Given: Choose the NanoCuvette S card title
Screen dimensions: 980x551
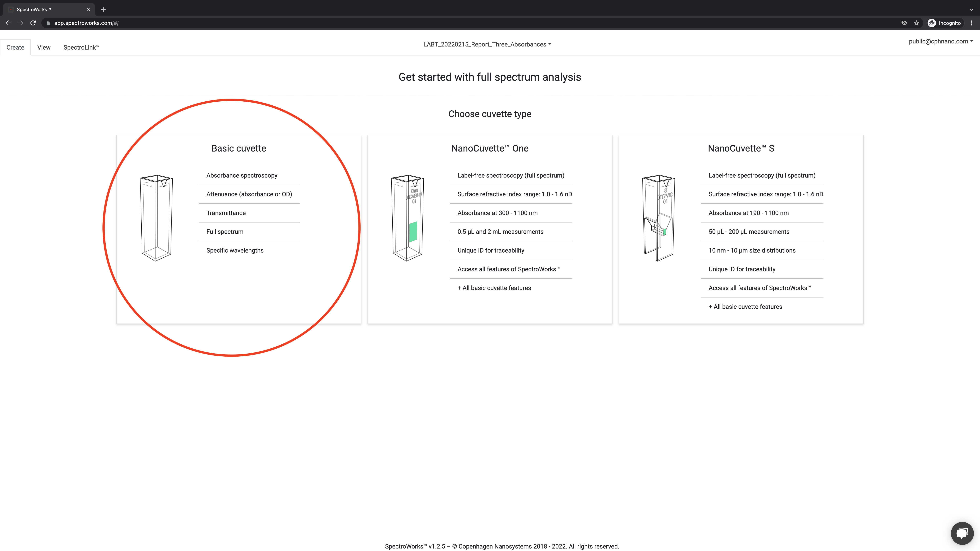Looking at the screenshot, I should tap(741, 148).
